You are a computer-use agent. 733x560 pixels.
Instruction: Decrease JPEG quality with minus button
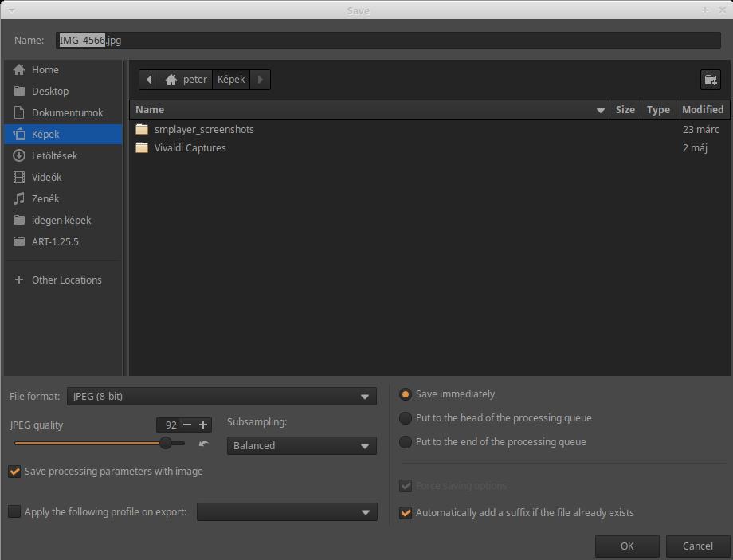click(x=187, y=425)
